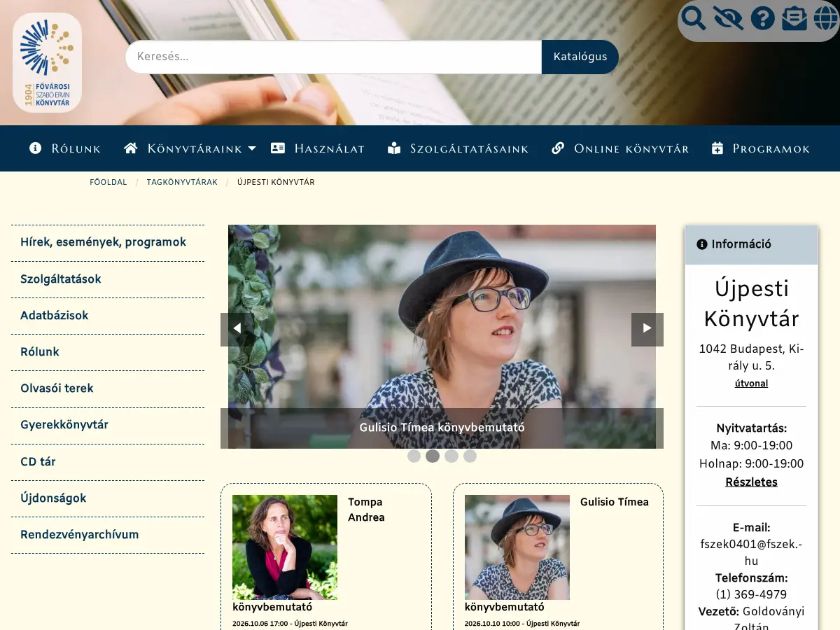
Task: Go to the Tagkönyvtárak breadcrumb
Action: (182, 182)
